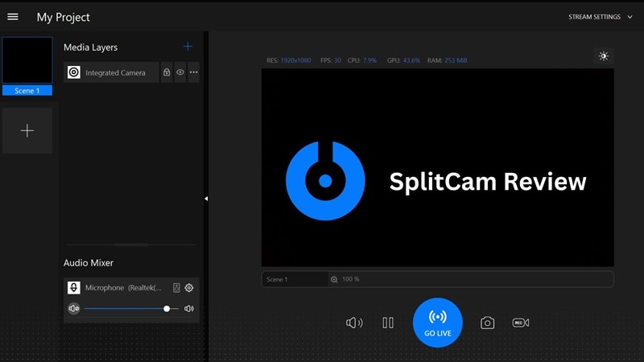The height and width of the screenshot is (362, 644).
Task: Click the Scene 1 name field
Action: (x=295, y=279)
